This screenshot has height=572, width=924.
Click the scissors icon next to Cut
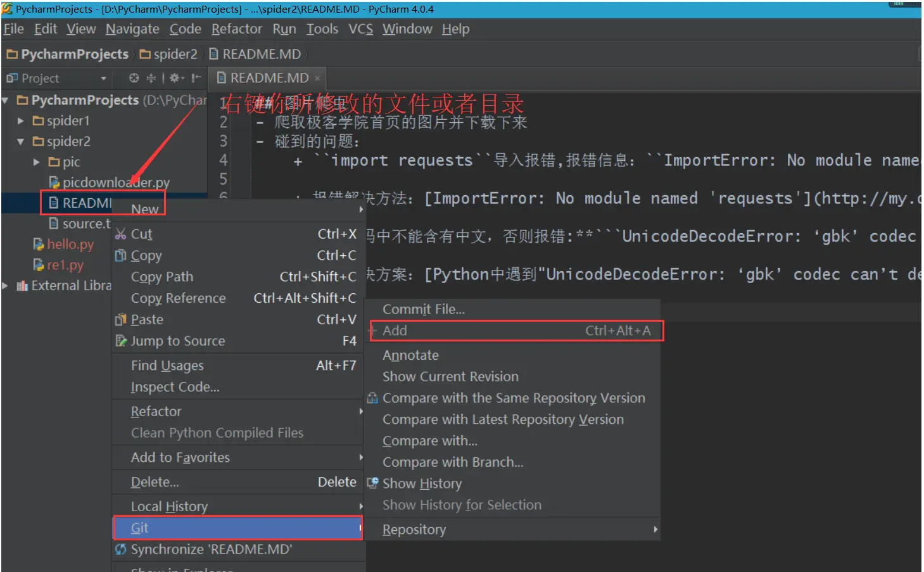(x=121, y=234)
